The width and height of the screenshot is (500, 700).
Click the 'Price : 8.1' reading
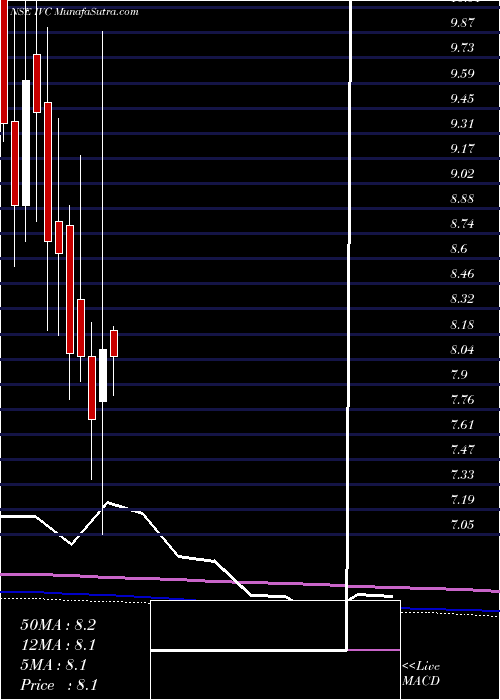[58, 685]
